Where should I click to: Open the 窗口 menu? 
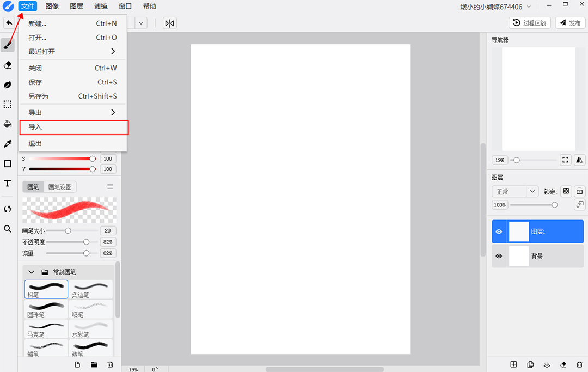[125, 7]
